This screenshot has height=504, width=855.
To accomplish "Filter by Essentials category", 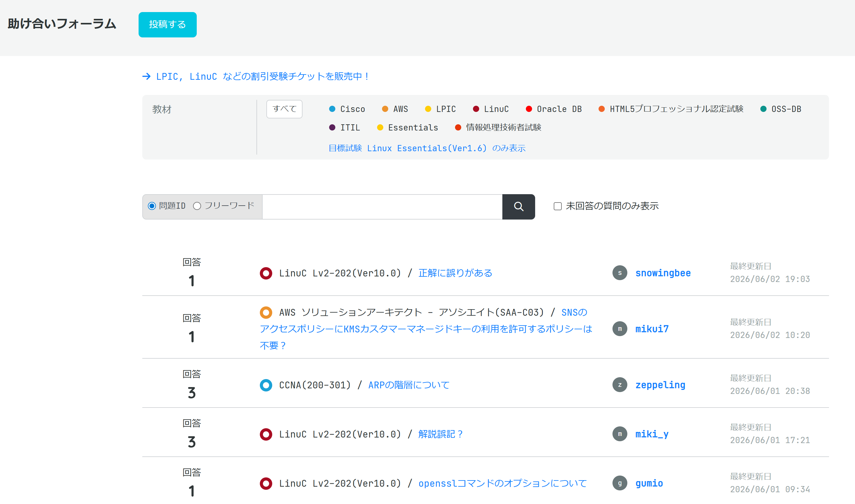I will pos(407,128).
